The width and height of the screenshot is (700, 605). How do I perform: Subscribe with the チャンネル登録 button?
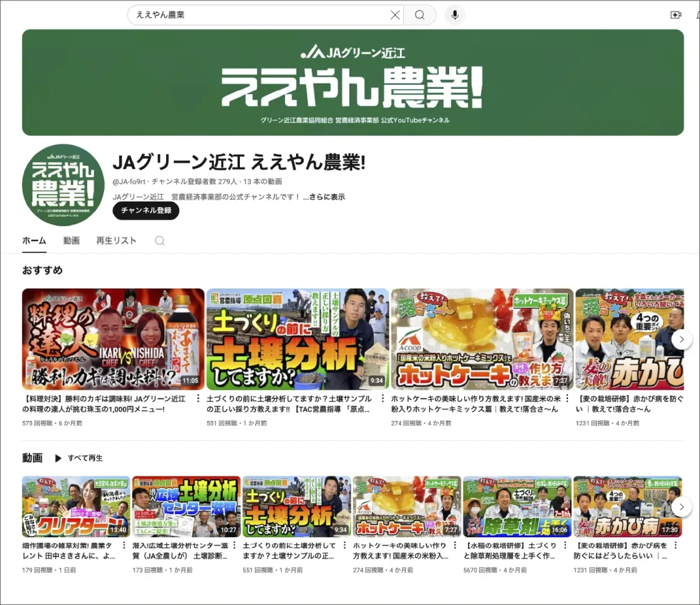146,211
